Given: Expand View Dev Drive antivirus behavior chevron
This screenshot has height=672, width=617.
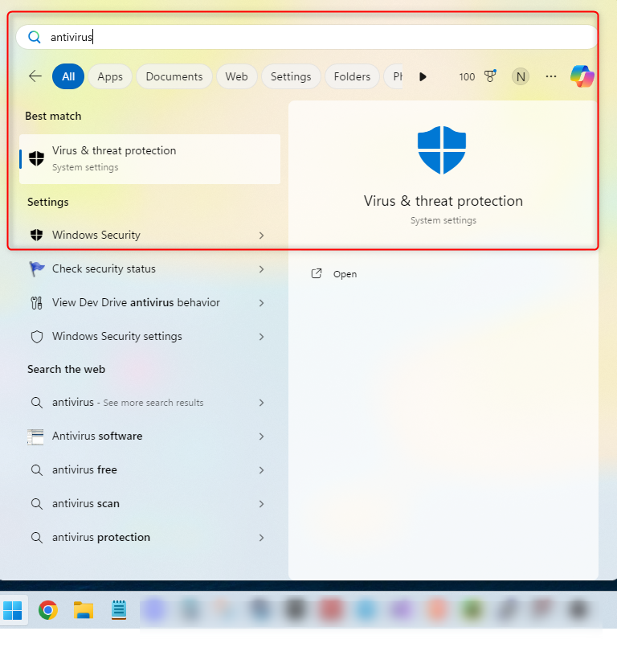Looking at the screenshot, I should click(x=261, y=303).
